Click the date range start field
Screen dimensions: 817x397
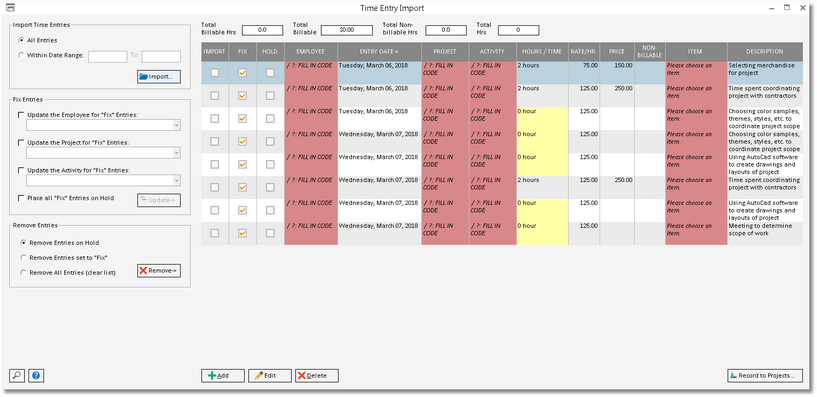[x=107, y=56]
